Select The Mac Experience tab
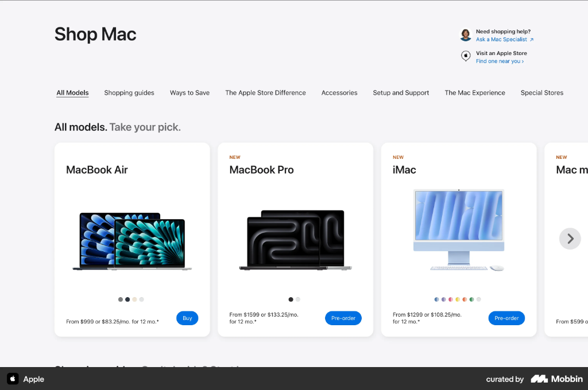 pyautogui.click(x=474, y=92)
